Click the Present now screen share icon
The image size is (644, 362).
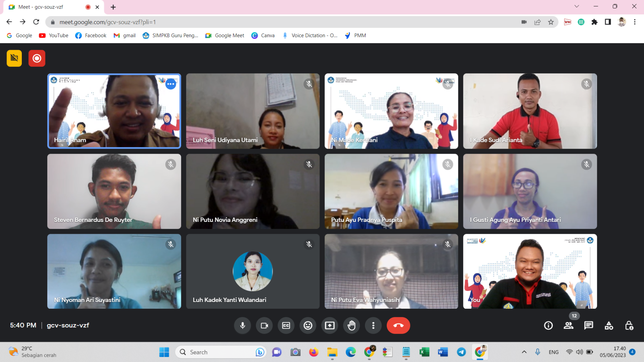click(330, 326)
